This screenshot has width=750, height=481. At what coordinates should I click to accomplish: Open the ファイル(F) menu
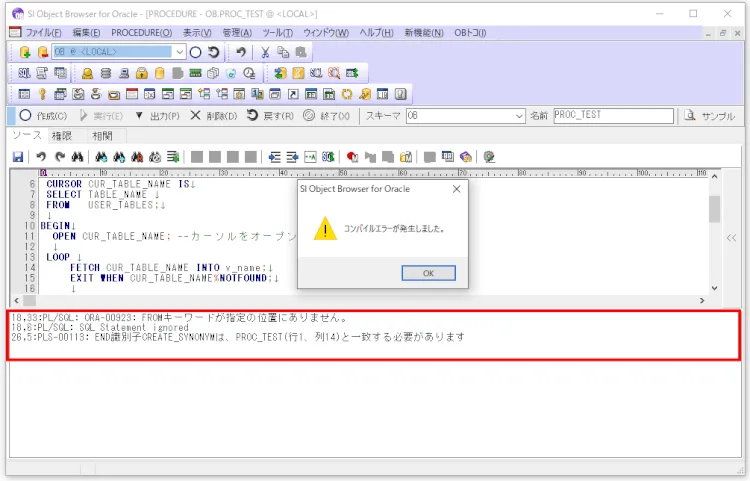pyautogui.click(x=43, y=33)
